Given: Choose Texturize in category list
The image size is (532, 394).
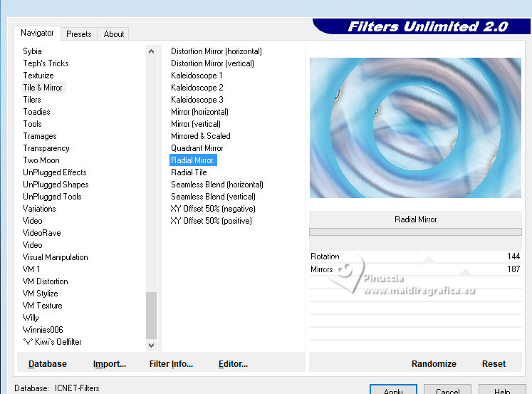Looking at the screenshot, I should pyautogui.click(x=38, y=76).
